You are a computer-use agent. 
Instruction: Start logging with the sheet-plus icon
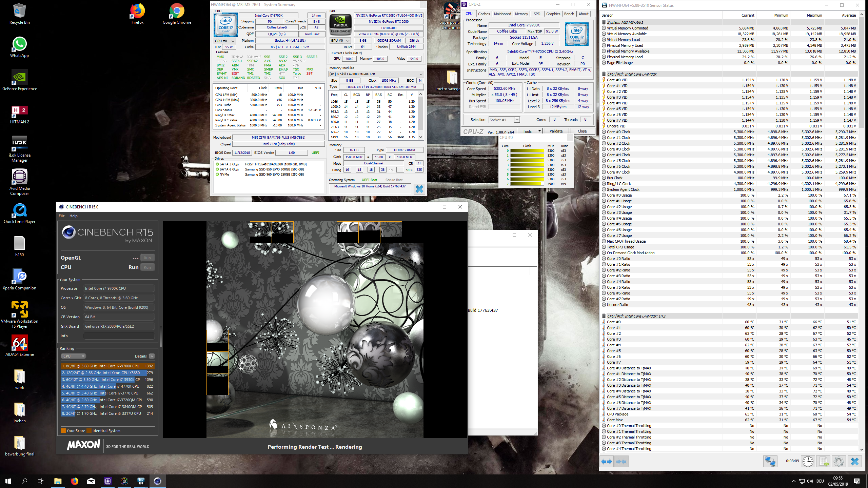click(824, 461)
